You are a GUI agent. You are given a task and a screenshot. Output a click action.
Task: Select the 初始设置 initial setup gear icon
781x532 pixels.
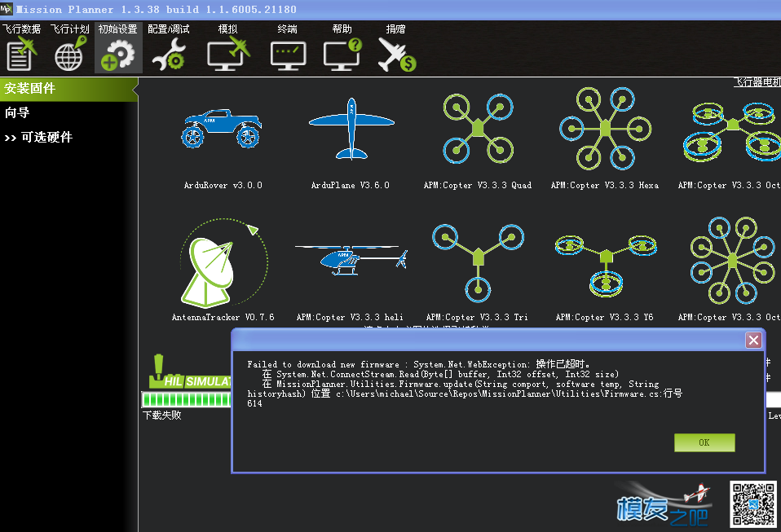click(x=117, y=55)
